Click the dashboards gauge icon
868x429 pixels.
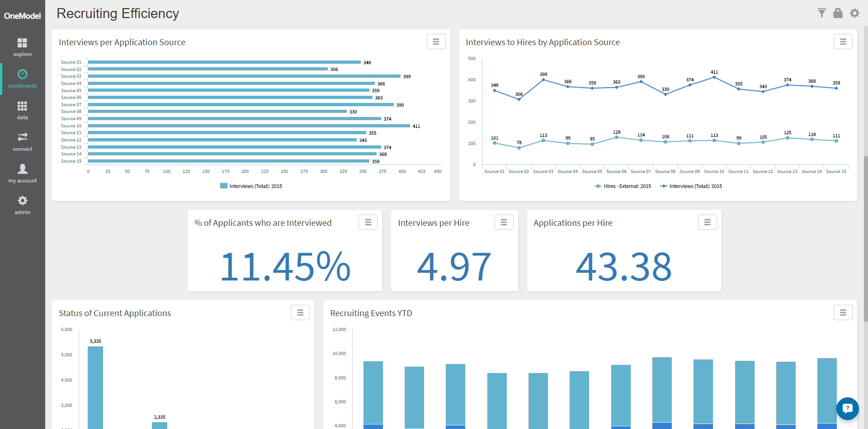pyautogui.click(x=22, y=74)
